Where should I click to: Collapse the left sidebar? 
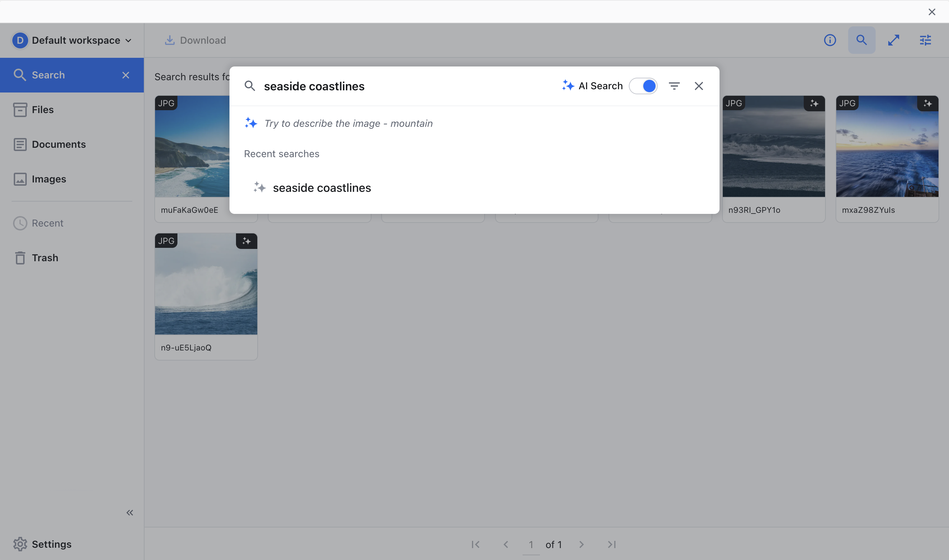click(130, 512)
